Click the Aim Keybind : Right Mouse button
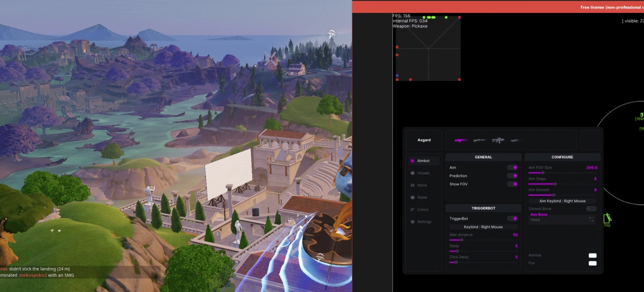Viewport: 644px width, 292px height. click(x=562, y=201)
